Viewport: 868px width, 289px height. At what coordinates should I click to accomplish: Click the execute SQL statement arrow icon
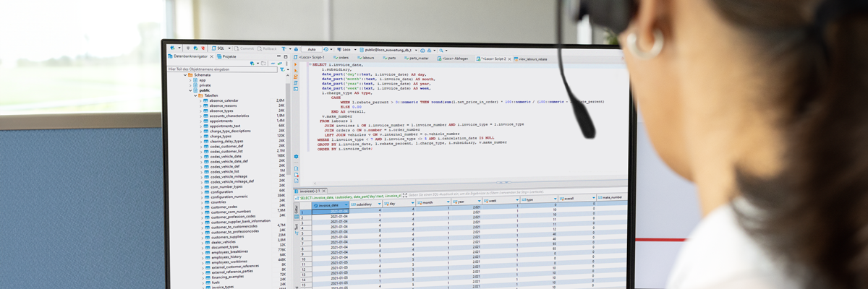click(296, 65)
